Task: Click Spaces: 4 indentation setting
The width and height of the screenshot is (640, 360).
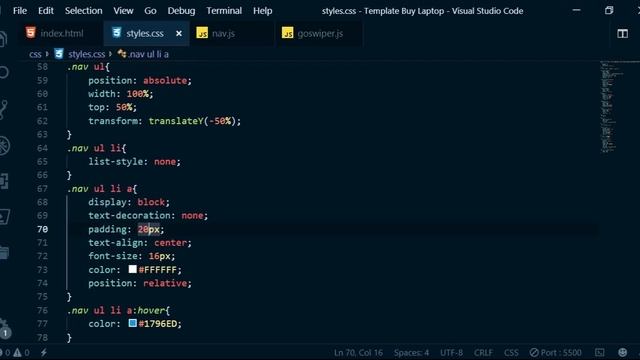Action: 411,353
